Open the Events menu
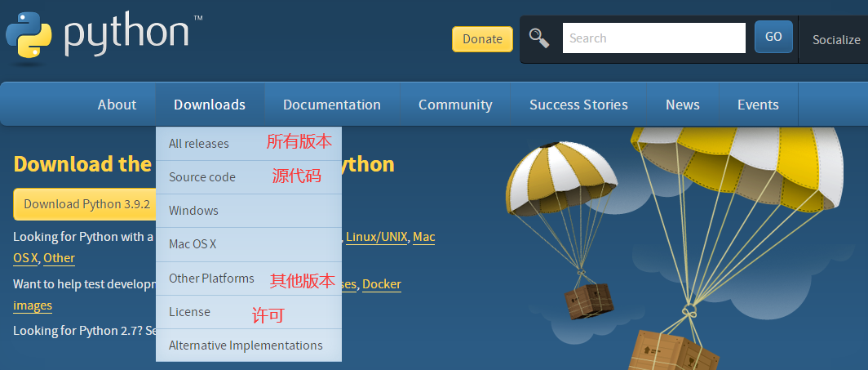 [758, 105]
